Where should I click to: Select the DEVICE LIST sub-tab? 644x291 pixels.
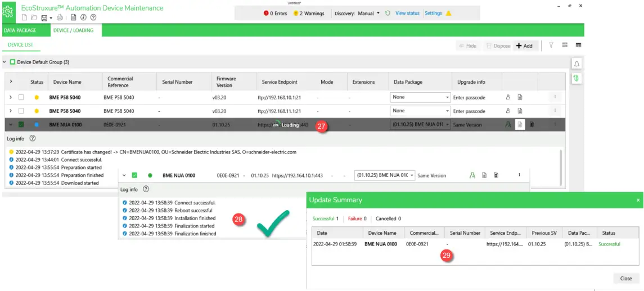[21, 45]
